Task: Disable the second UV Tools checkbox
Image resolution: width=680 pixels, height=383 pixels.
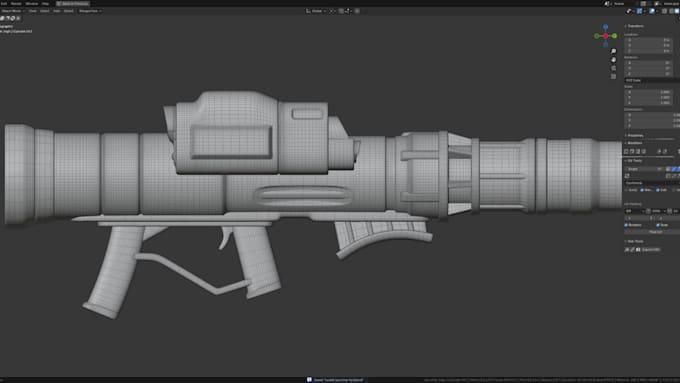Action: click(642, 190)
